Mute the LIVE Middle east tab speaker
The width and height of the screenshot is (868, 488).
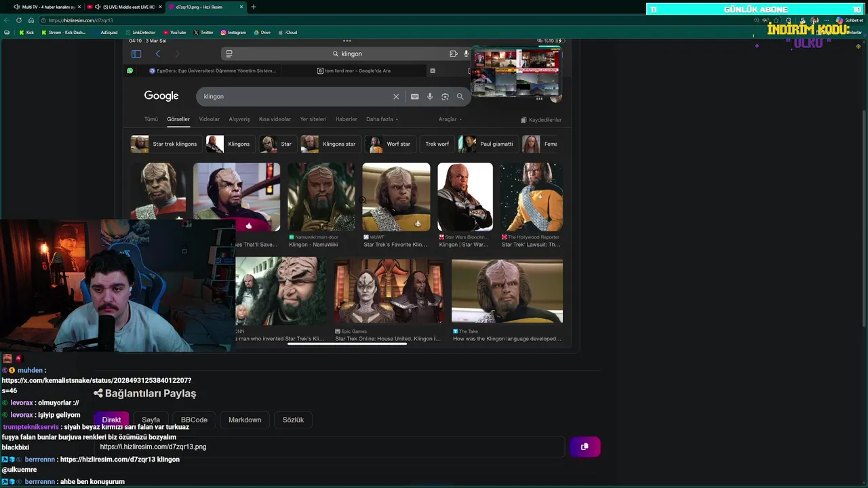[x=98, y=7]
